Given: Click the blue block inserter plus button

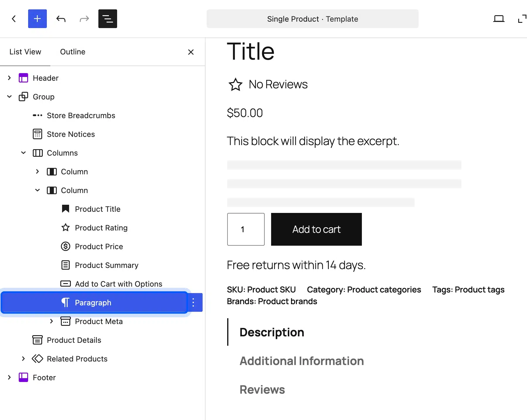Looking at the screenshot, I should pos(37,19).
